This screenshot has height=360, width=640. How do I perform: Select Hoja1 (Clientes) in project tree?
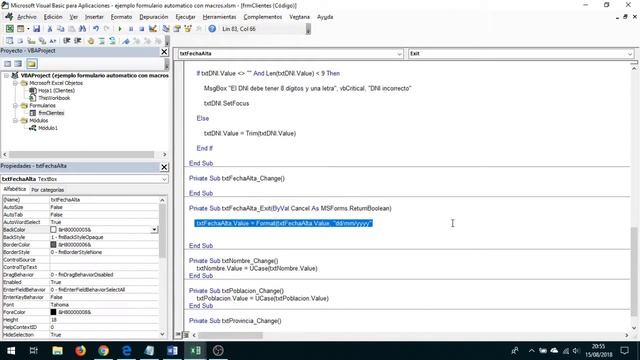56,91
